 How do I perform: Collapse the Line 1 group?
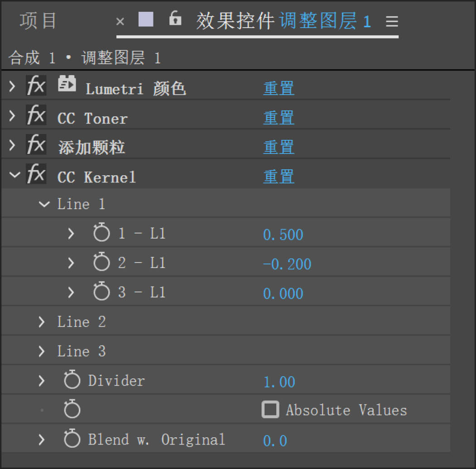point(44,204)
